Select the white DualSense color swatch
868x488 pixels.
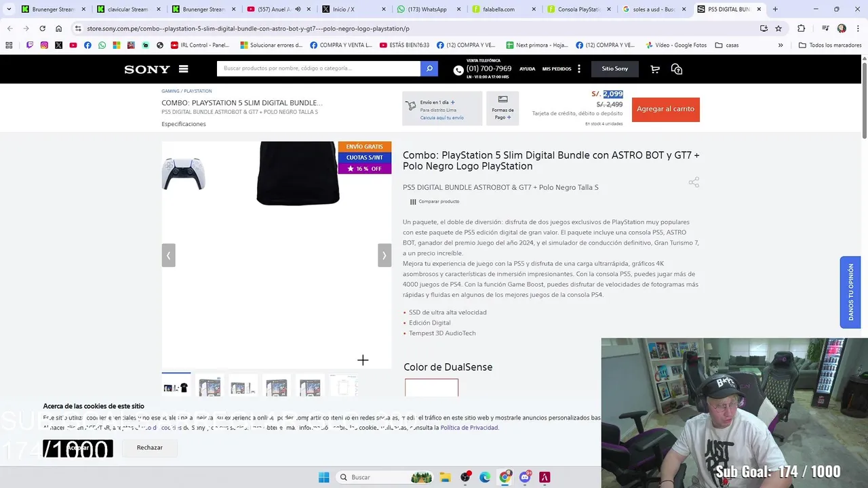pyautogui.click(x=431, y=388)
